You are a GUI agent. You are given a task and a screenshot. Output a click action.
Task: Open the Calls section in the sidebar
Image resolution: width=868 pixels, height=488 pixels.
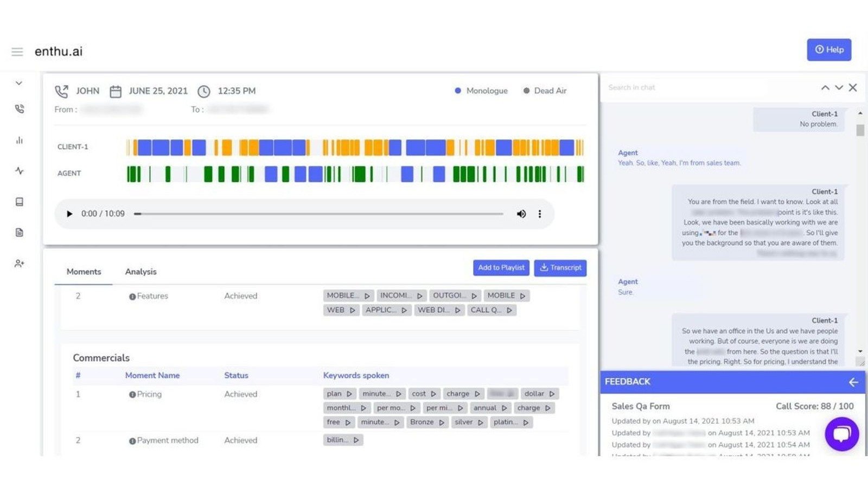19,108
